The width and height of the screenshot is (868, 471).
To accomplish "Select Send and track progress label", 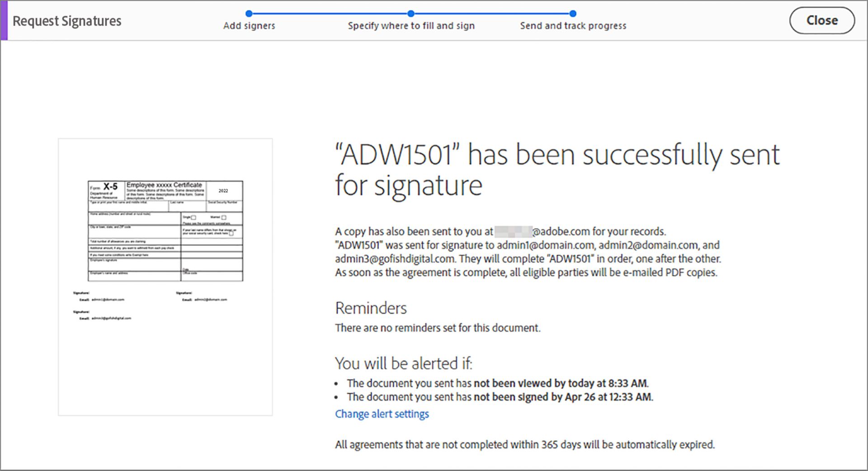I will coord(573,26).
